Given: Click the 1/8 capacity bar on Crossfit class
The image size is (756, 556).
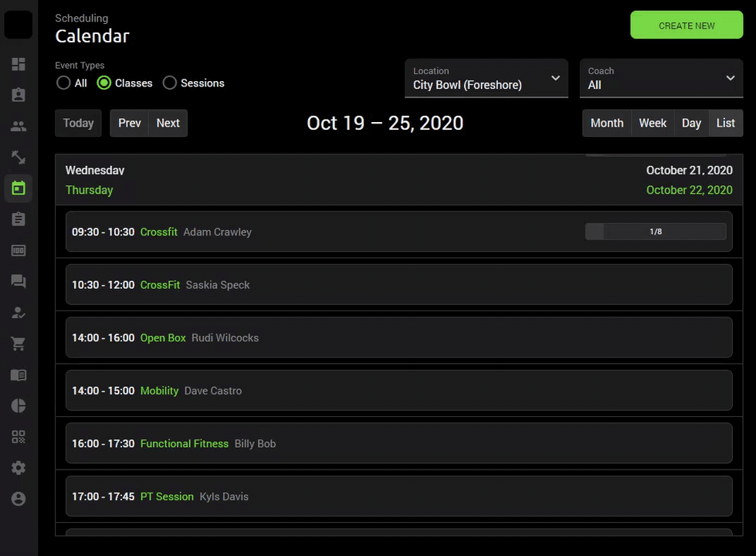Looking at the screenshot, I should pyautogui.click(x=656, y=232).
